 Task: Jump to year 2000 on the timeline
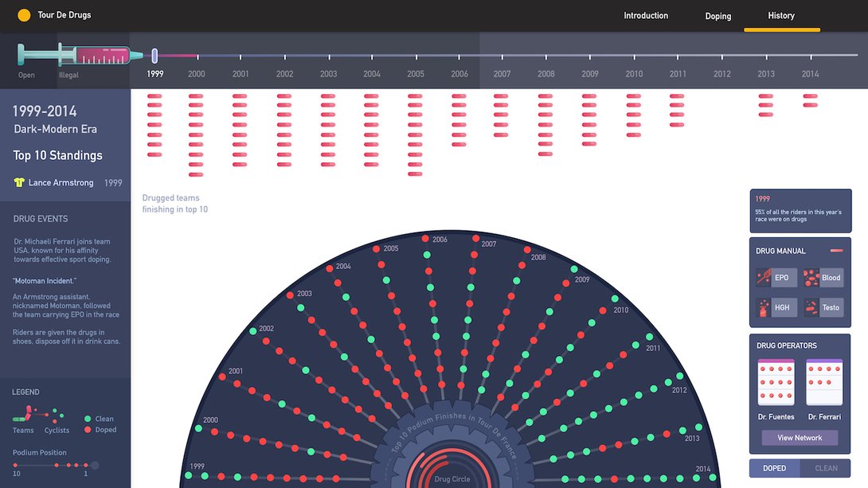(197, 73)
